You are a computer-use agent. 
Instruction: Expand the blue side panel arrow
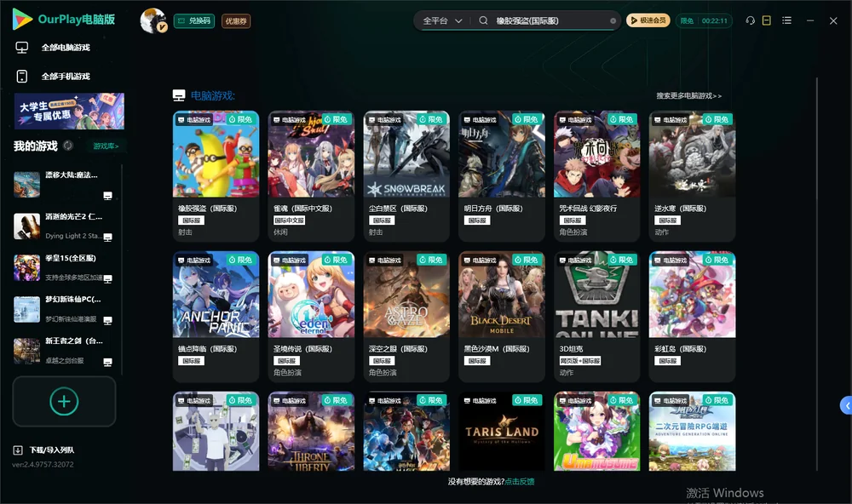pyautogui.click(x=846, y=406)
